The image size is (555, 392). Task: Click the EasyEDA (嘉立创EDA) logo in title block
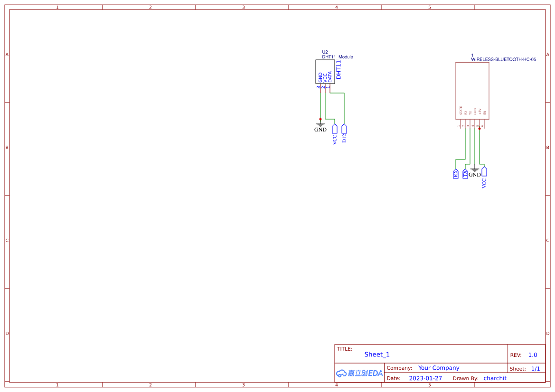pyautogui.click(x=359, y=373)
